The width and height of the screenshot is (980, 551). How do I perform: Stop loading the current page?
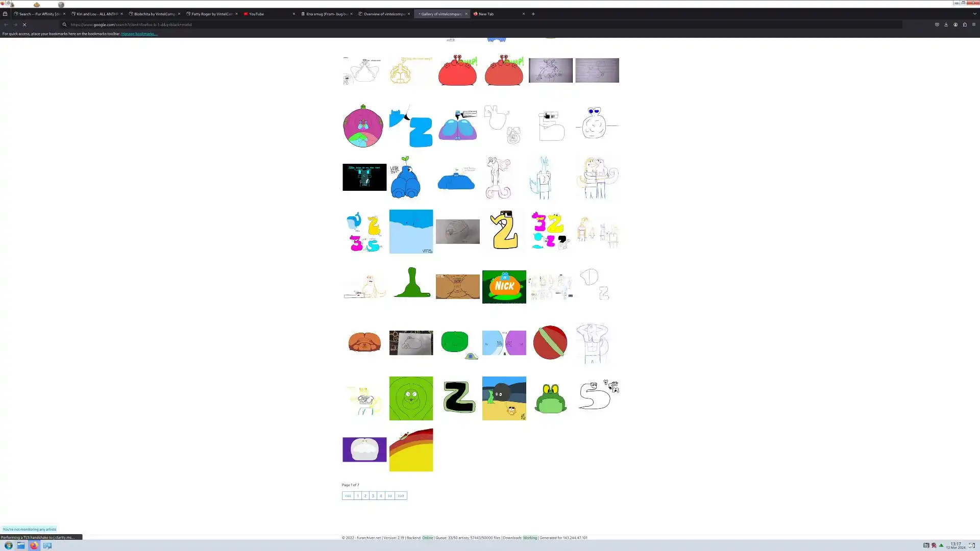click(24, 24)
